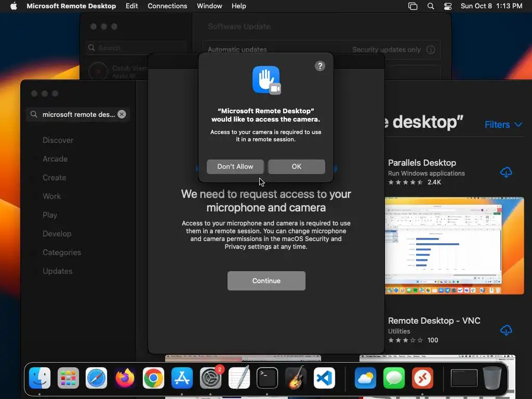Open the Connections menu

click(x=167, y=6)
